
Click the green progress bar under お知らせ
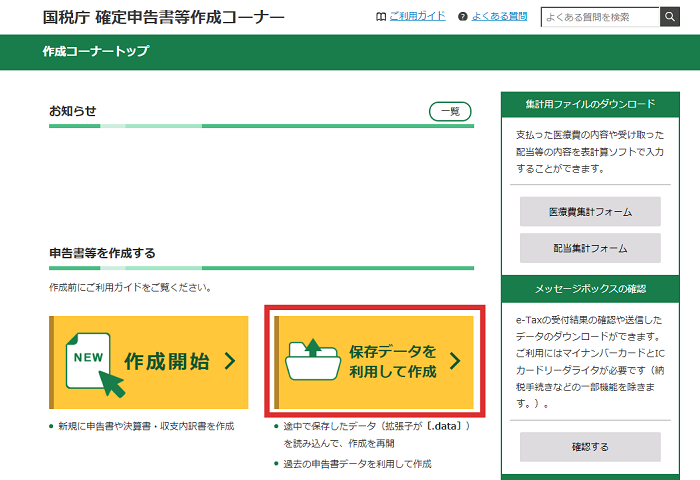pos(260,127)
